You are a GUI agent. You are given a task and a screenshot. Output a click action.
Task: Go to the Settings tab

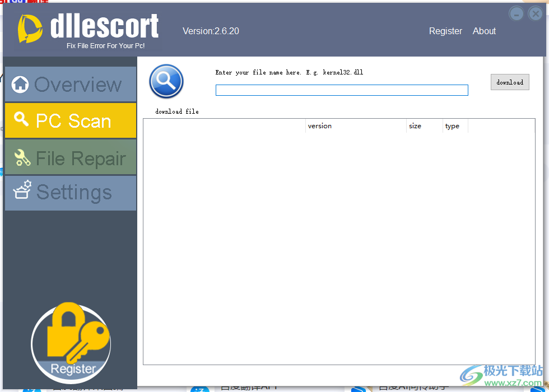tap(71, 193)
